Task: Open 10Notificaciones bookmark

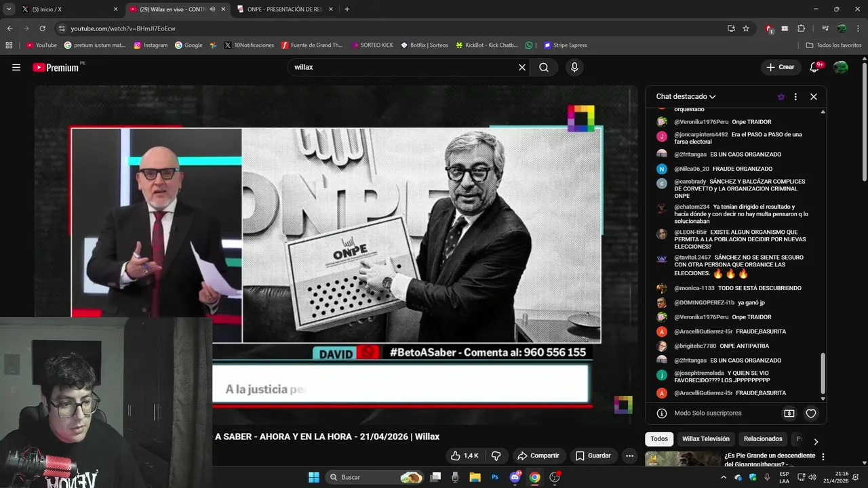Action: click(x=249, y=45)
